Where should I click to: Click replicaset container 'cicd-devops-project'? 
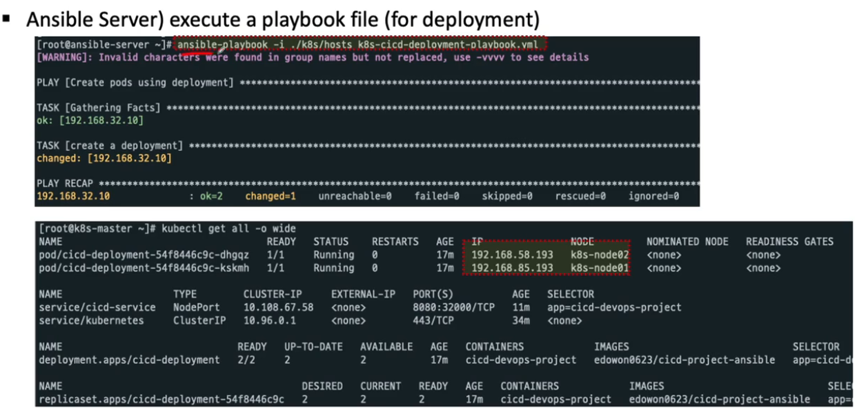click(x=556, y=399)
